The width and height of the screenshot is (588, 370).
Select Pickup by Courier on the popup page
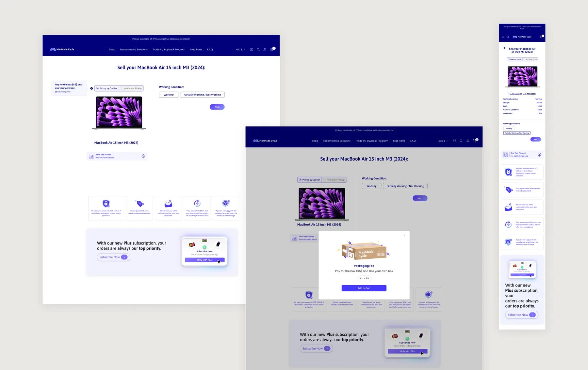(310, 180)
